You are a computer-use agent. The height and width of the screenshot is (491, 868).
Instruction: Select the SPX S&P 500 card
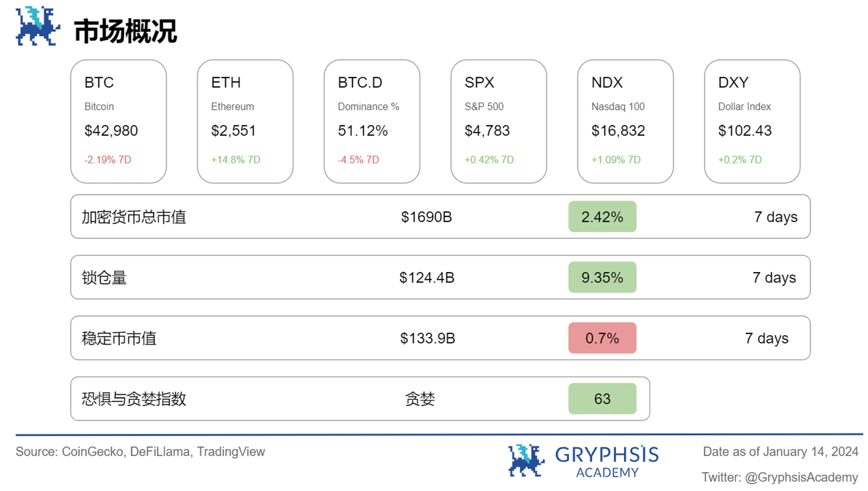pos(499,121)
